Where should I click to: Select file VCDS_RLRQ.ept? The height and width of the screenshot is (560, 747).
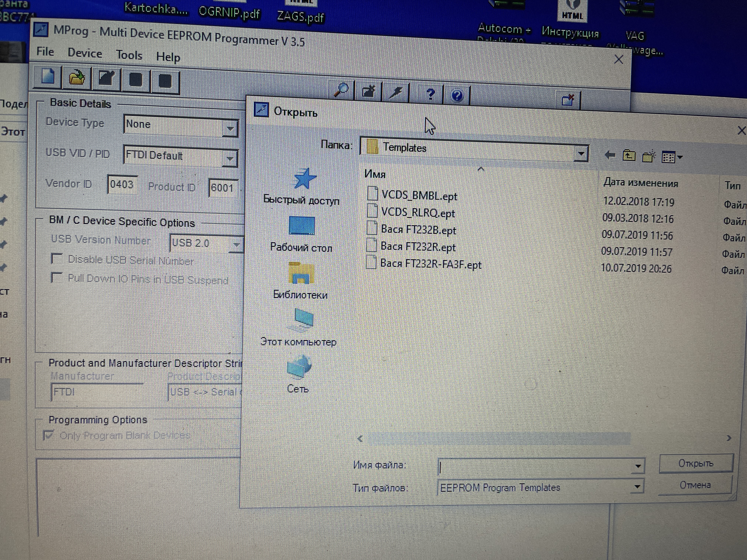click(x=418, y=213)
